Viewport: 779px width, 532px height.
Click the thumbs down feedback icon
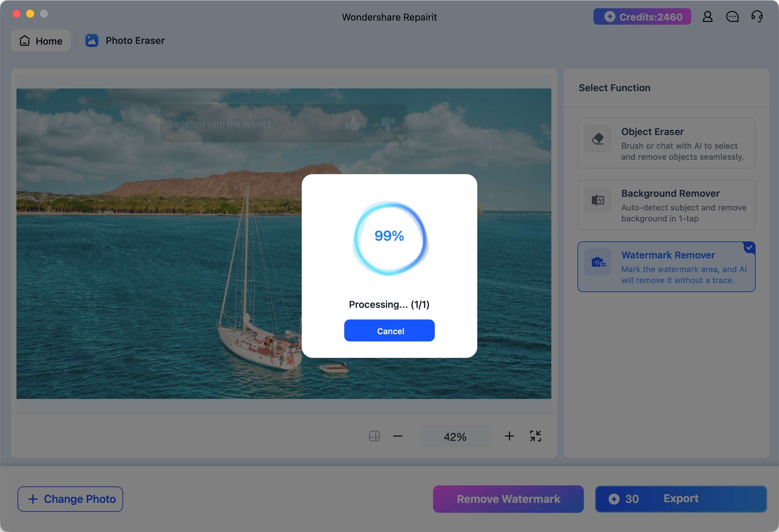tap(388, 123)
